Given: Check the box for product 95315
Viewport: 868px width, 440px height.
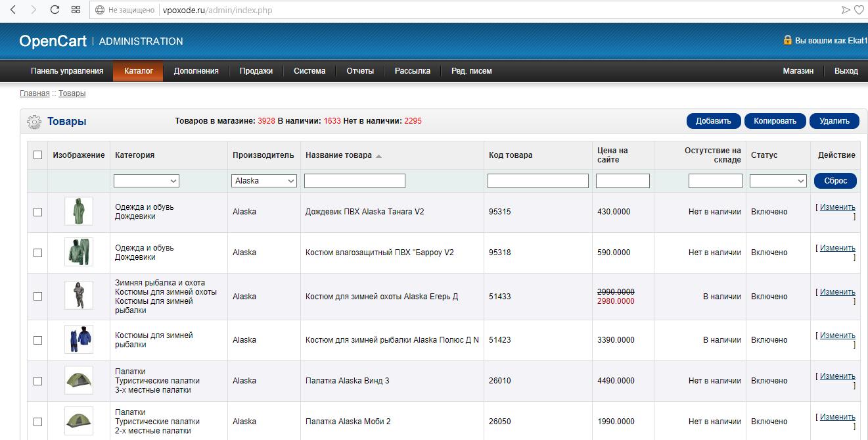Looking at the screenshot, I should point(37,212).
